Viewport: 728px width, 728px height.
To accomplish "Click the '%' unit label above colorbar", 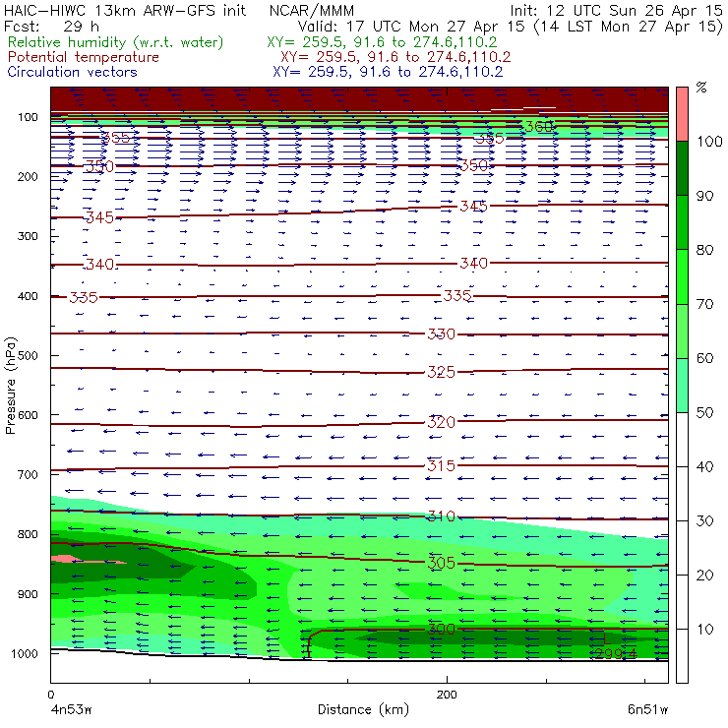I will tap(701, 88).
